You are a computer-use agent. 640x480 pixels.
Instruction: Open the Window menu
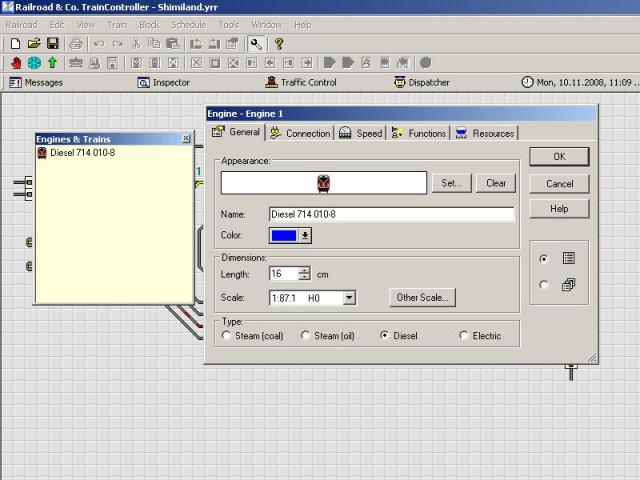(267, 25)
